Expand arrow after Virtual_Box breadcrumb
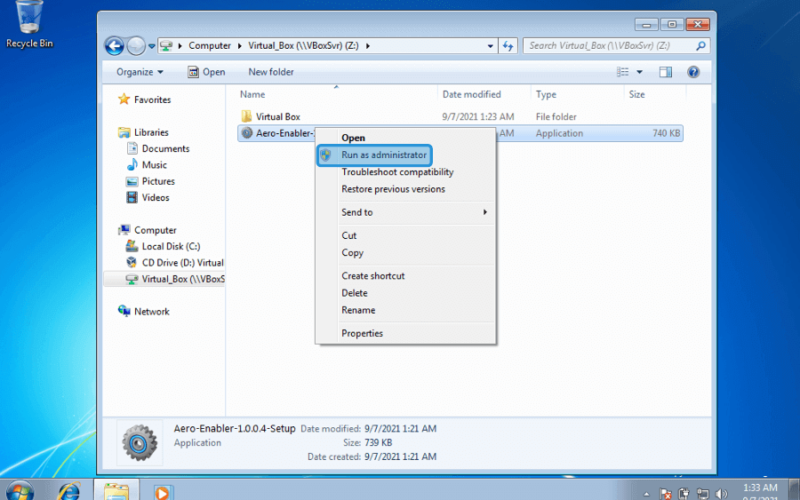Viewport: 800px width, 500px height. coord(367,46)
